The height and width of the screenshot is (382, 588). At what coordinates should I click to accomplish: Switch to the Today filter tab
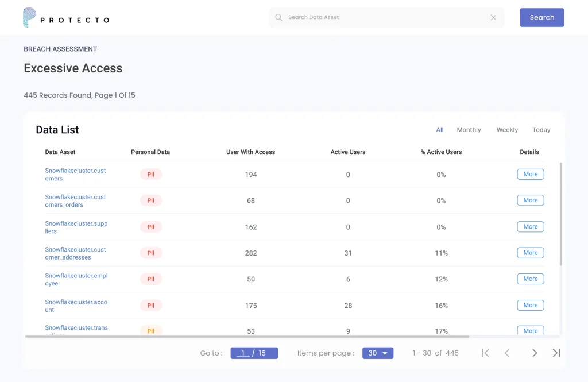pyautogui.click(x=541, y=130)
